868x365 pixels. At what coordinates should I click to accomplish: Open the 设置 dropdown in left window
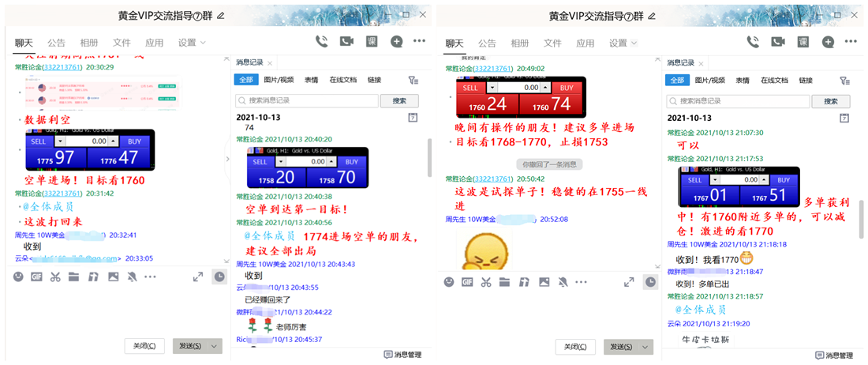point(192,43)
